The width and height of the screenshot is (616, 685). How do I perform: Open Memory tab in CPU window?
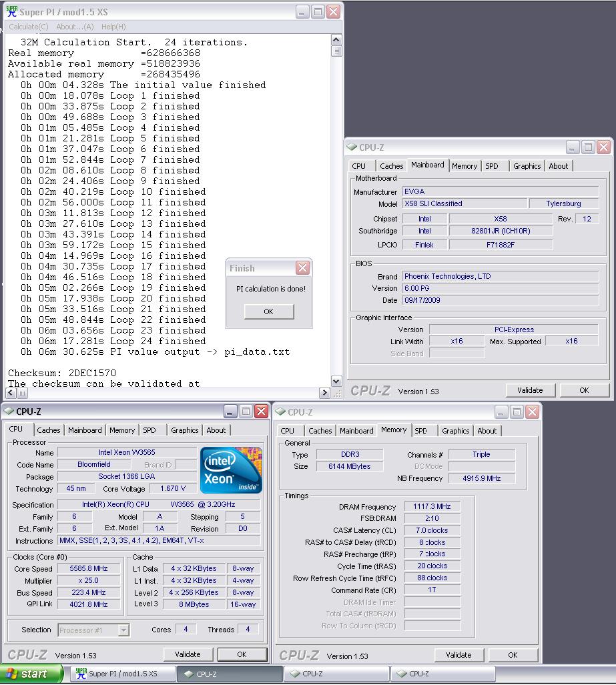[x=122, y=430]
